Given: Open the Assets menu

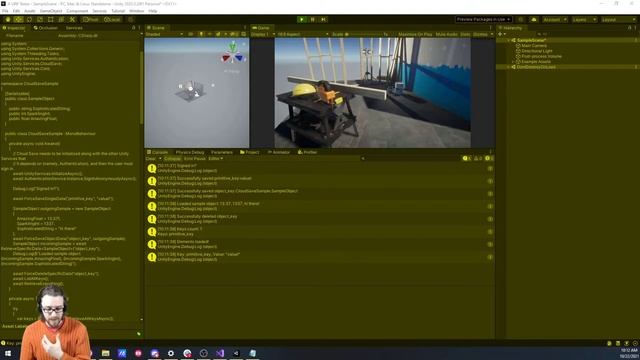Looking at the screenshot, I should 30,11.
